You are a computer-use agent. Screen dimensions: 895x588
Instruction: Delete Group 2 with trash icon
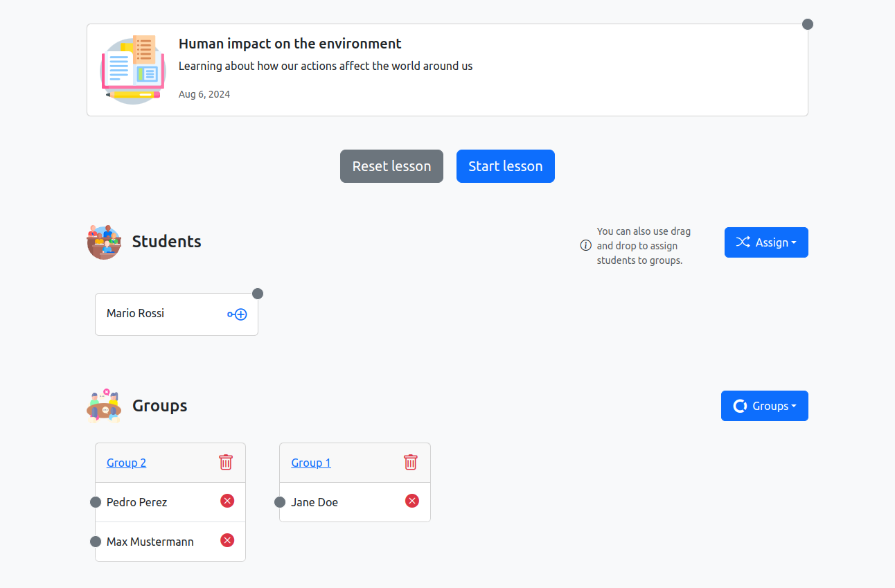[226, 462]
